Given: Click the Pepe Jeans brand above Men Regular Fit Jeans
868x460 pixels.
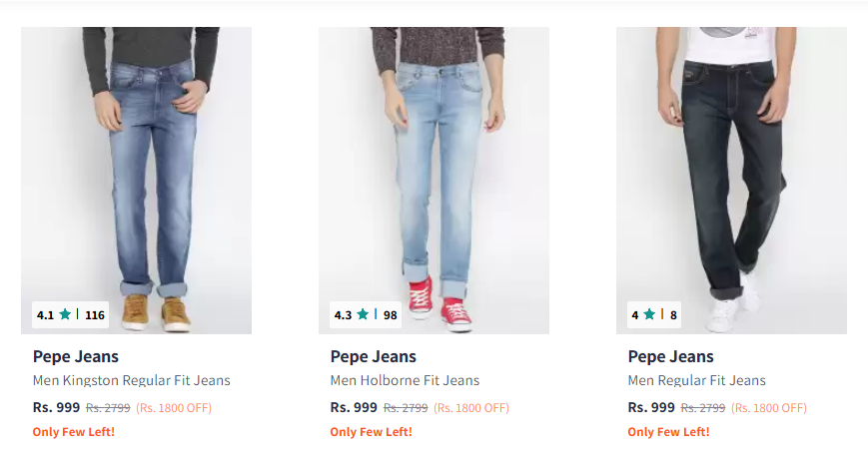Looking at the screenshot, I should click(x=671, y=356).
